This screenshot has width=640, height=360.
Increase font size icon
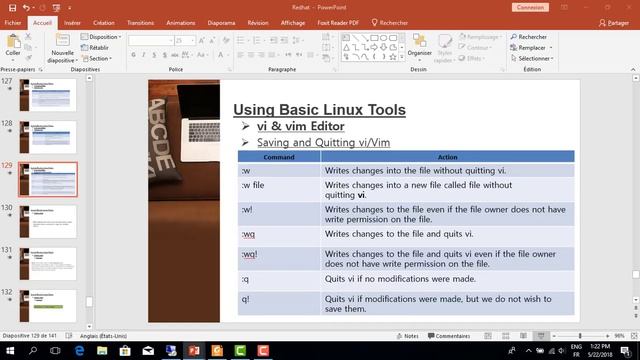tap(202, 40)
